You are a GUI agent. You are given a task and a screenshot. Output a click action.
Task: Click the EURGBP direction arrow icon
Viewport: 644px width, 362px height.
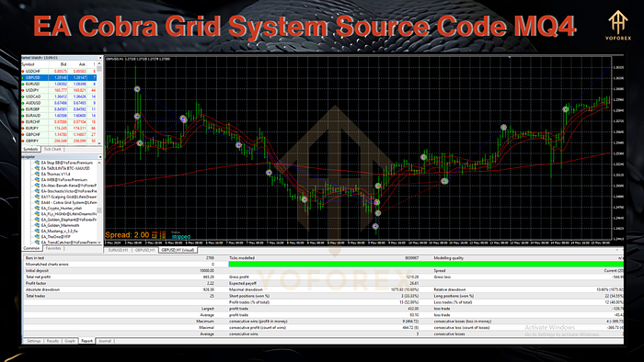coord(23,109)
